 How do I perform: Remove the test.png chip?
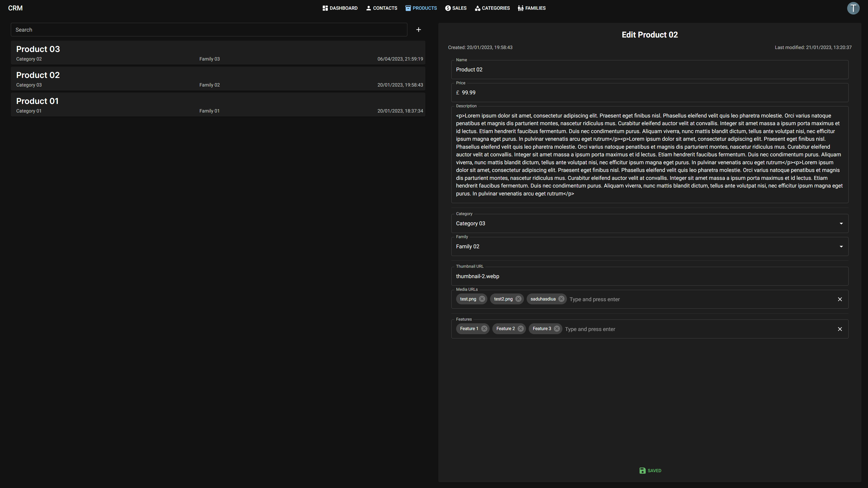click(482, 299)
